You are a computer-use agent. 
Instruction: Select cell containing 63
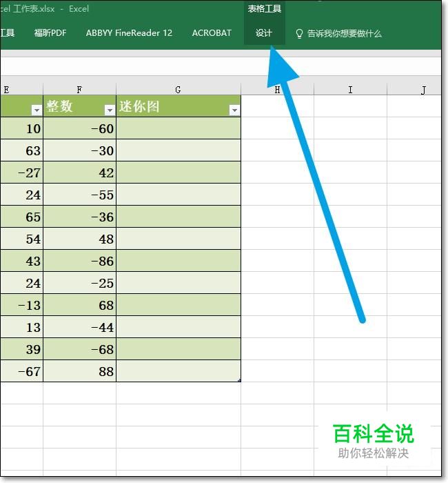click(21, 150)
